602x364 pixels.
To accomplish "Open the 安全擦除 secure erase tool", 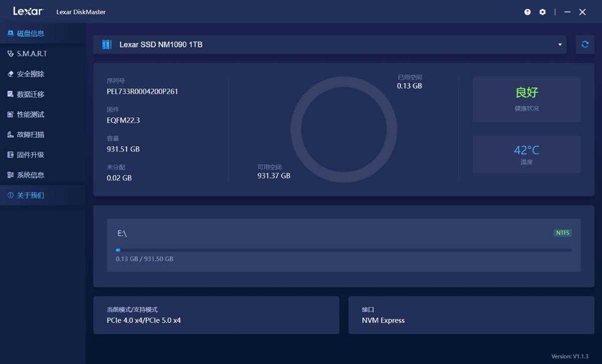I will pos(31,74).
